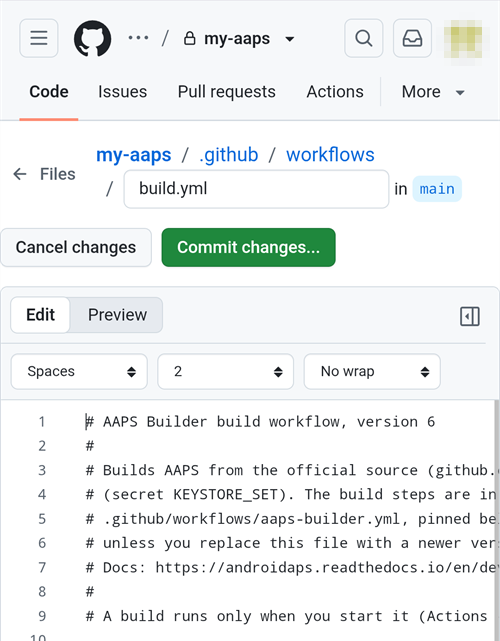Cancel the file changes
The image size is (500, 641).
coord(76,247)
